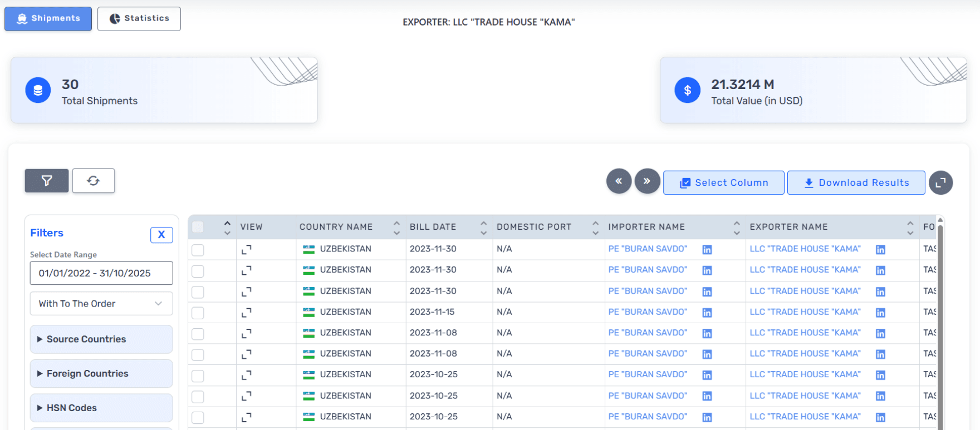This screenshot has height=430, width=980.
Task: Expand the Foreign Countries filter
Action: click(101, 374)
